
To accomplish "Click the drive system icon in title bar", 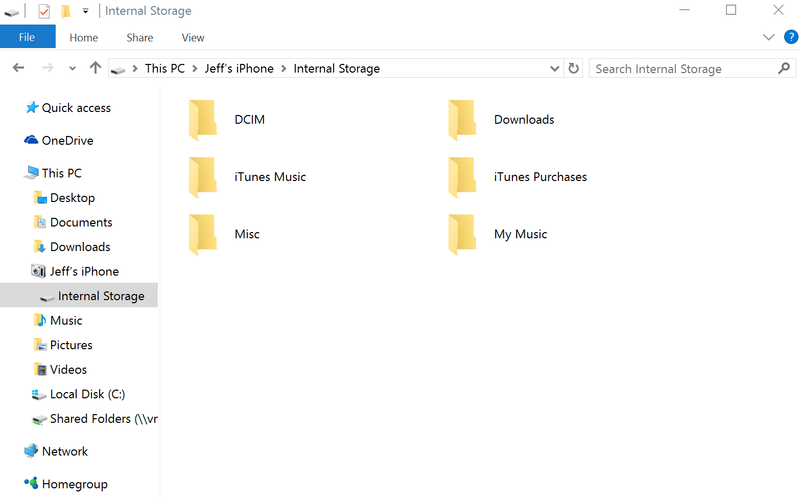I will pos(12,12).
